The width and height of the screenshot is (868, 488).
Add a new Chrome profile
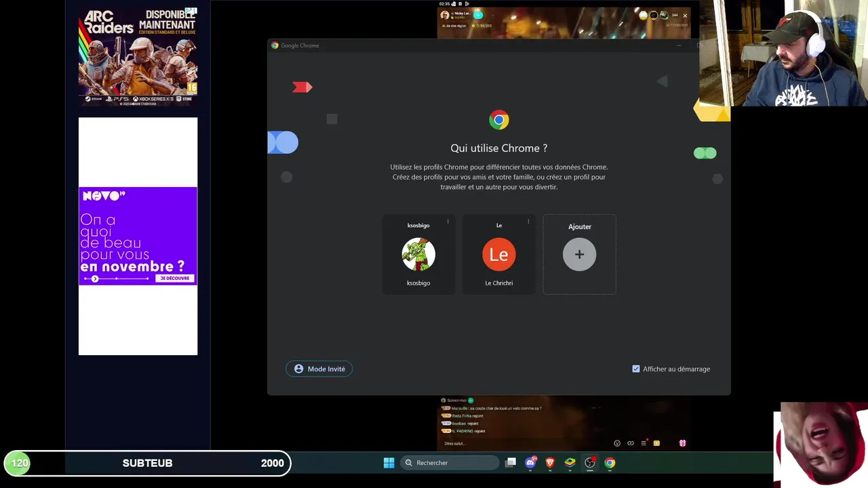pos(579,254)
